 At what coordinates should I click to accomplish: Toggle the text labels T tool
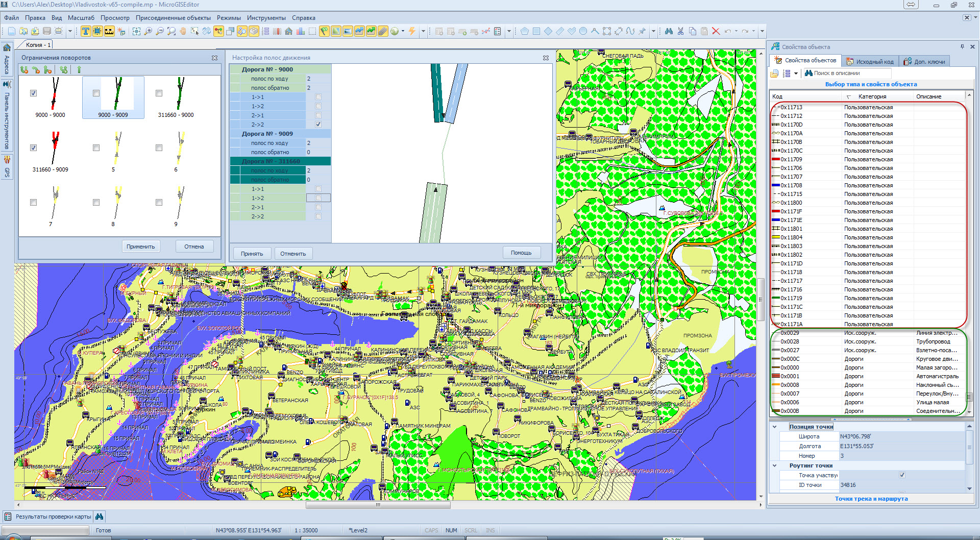click(x=85, y=32)
